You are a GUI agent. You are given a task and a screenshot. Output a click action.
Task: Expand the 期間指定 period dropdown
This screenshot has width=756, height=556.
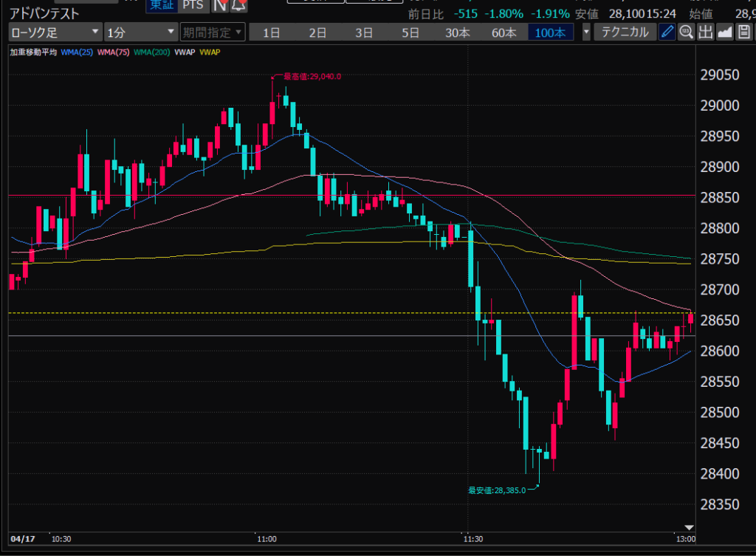coord(213,32)
